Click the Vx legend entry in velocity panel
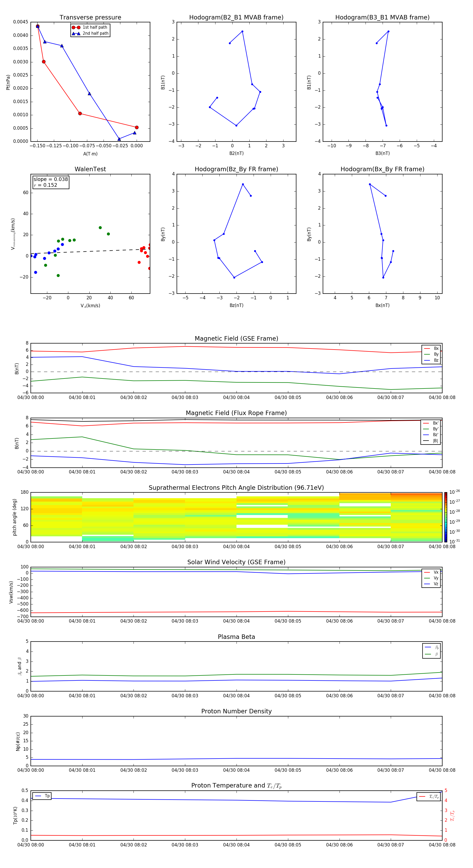473x868 pixels. coord(431,572)
